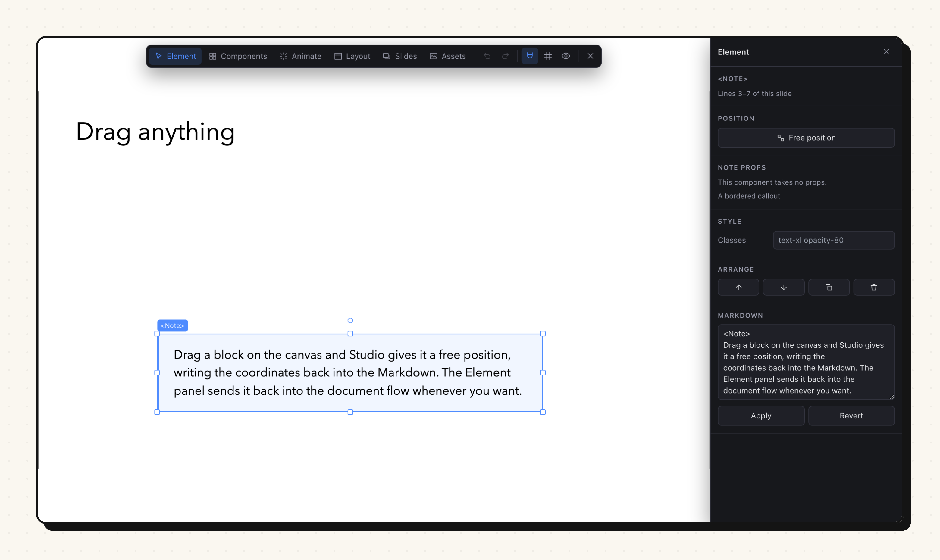Close the Studio toolbar
The image size is (940, 560).
click(591, 56)
